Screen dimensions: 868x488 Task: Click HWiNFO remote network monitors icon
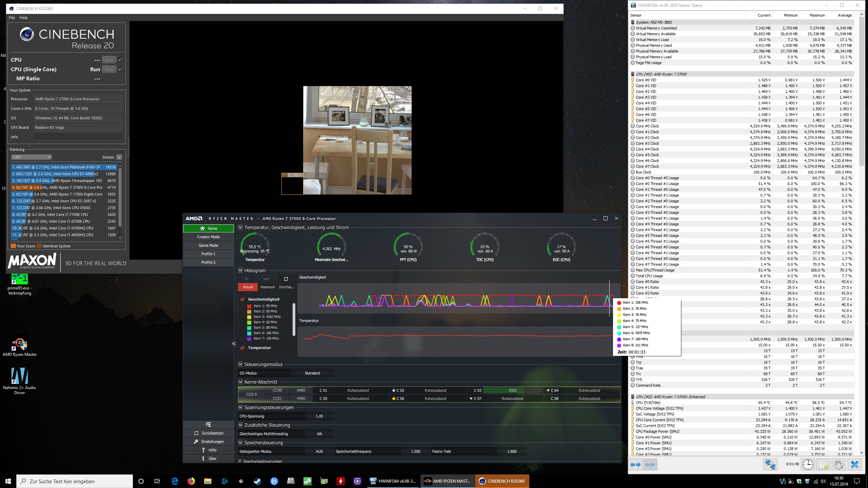[770, 464]
